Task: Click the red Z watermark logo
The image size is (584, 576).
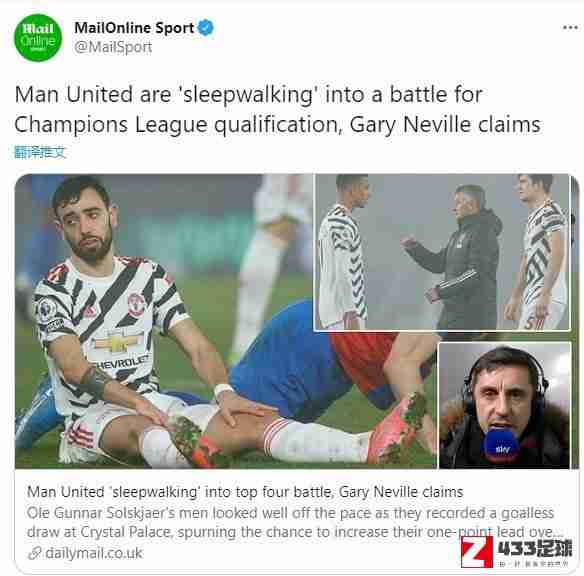Action: pyautogui.click(x=477, y=552)
